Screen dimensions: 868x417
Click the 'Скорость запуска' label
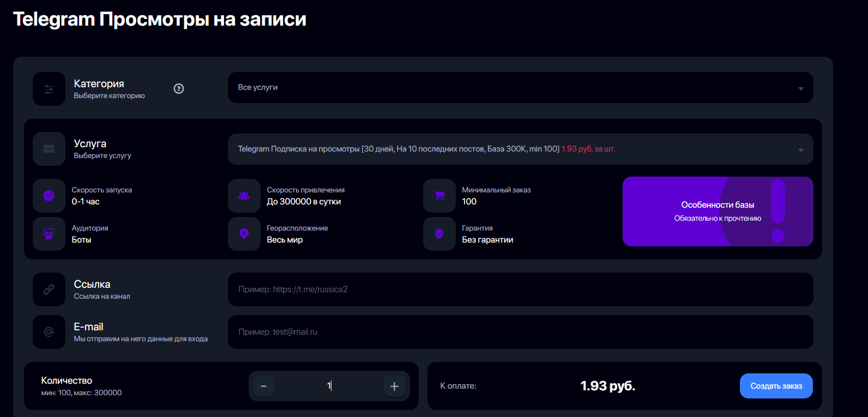pyautogui.click(x=102, y=190)
